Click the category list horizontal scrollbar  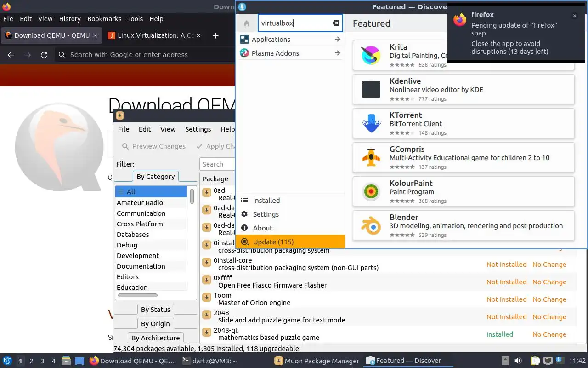coord(137,295)
